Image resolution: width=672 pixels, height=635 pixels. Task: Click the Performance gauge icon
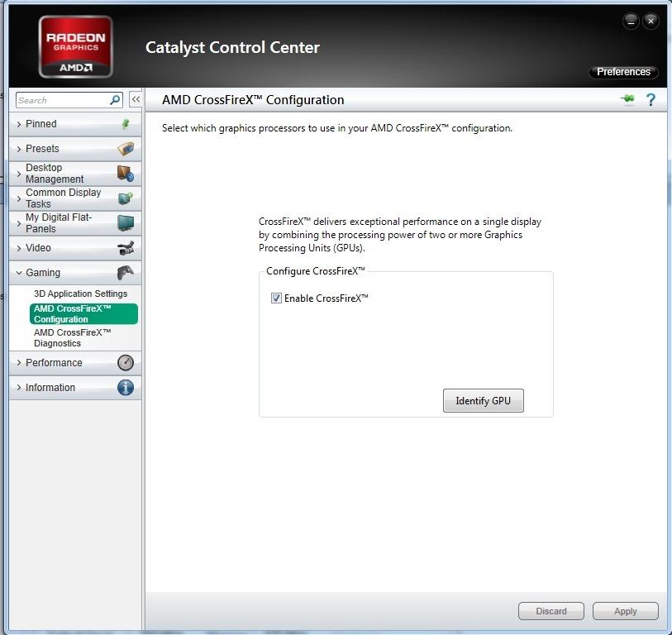click(126, 363)
